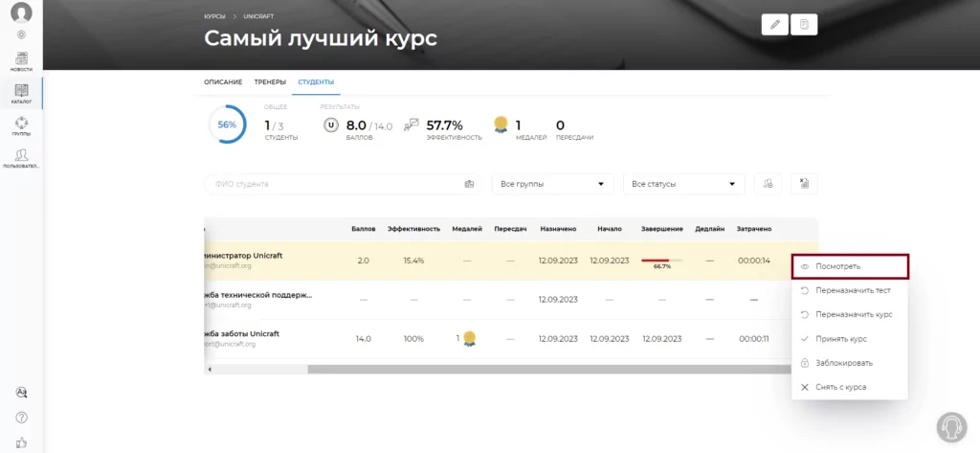Click the 8.0 / 14.0 points summary
The width and height of the screenshot is (980, 453).
[x=369, y=125]
